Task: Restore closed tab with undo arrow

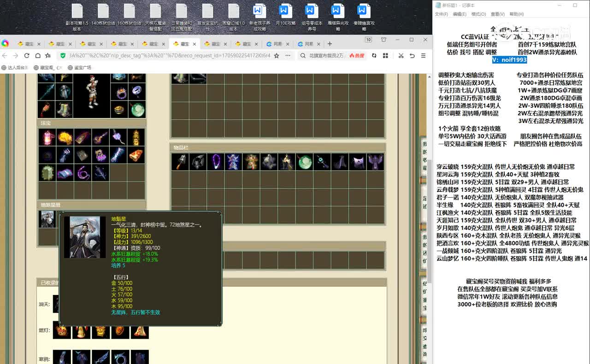Action: [412, 56]
